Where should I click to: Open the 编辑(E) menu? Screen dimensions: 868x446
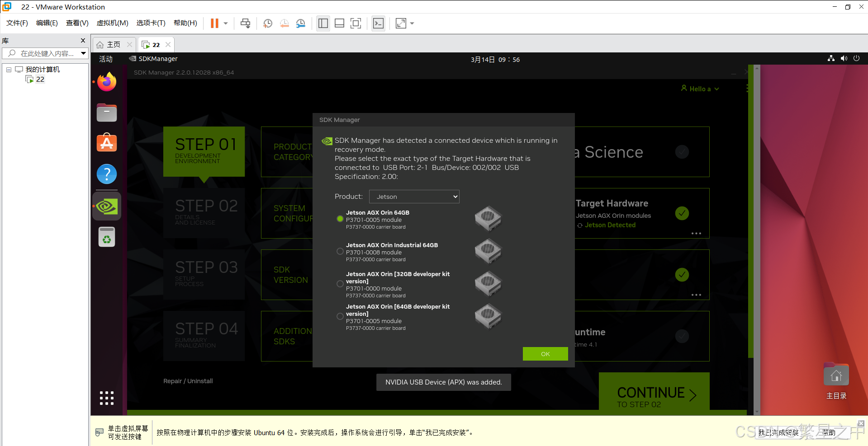47,23
